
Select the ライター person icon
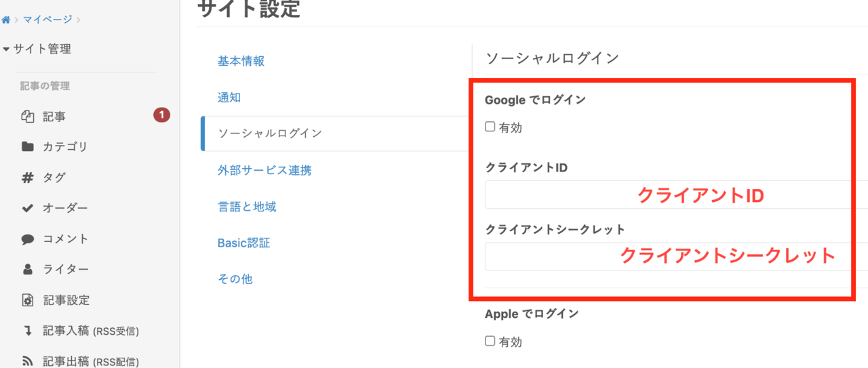[x=28, y=270]
